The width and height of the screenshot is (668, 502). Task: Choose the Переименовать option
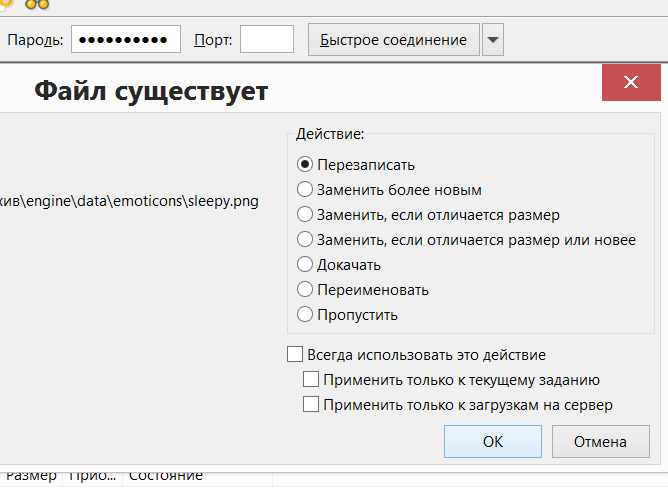pyautogui.click(x=306, y=290)
